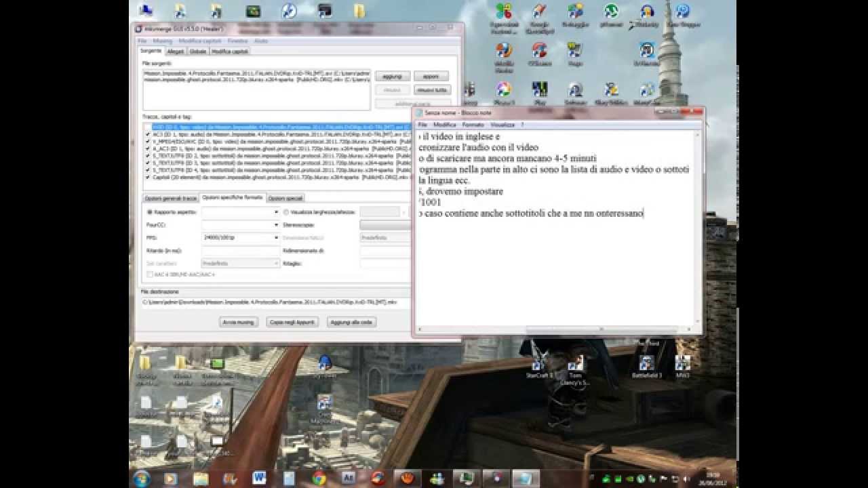Open Picasa 3 desktop icon
This screenshot has width=868, height=488.
[503, 94]
